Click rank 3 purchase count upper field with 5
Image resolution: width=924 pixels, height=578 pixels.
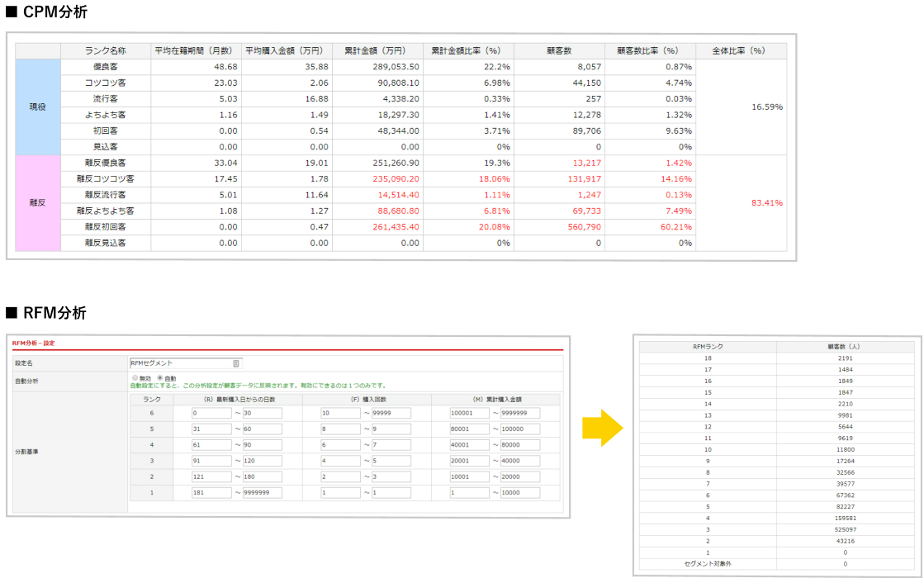(391, 461)
